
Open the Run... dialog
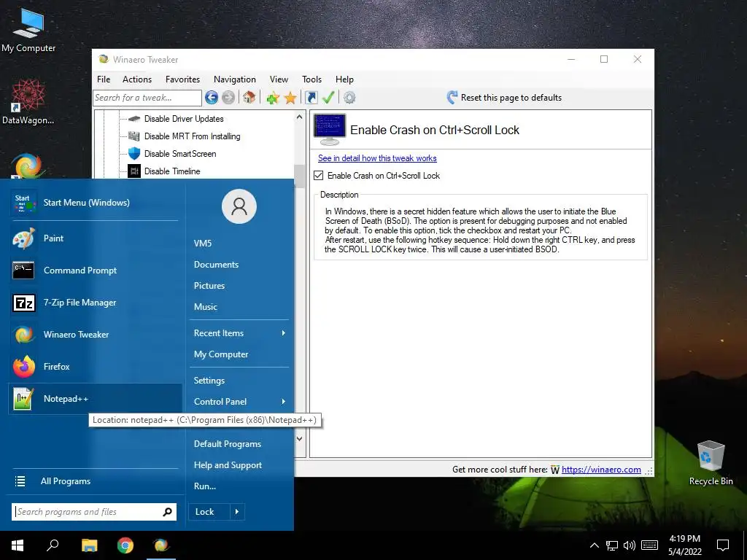coord(239,486)
